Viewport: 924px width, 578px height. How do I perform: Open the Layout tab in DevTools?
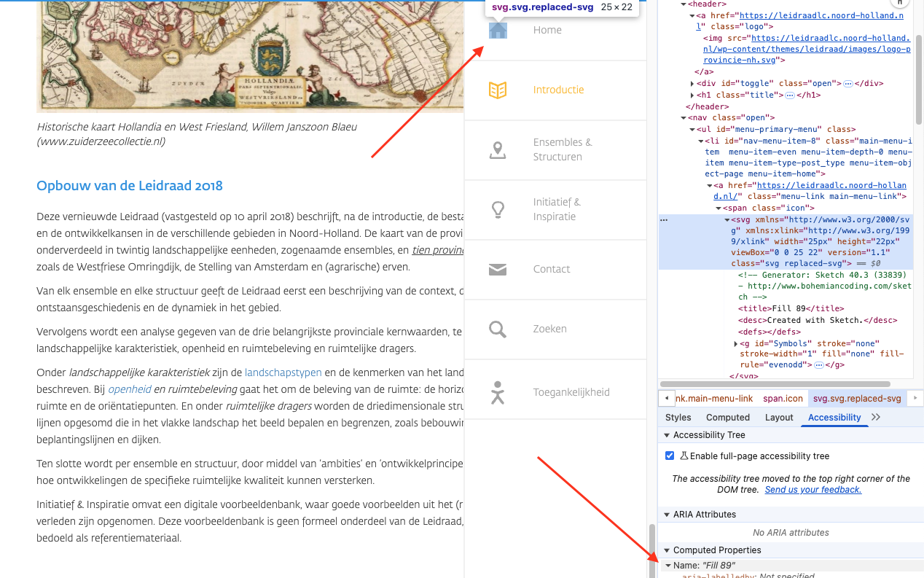[x=778, y=418]
